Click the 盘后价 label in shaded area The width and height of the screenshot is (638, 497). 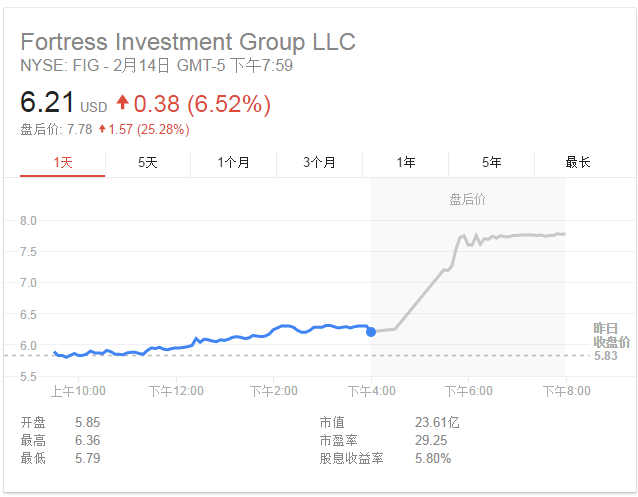pyautogui.click(x=467, y=200)
